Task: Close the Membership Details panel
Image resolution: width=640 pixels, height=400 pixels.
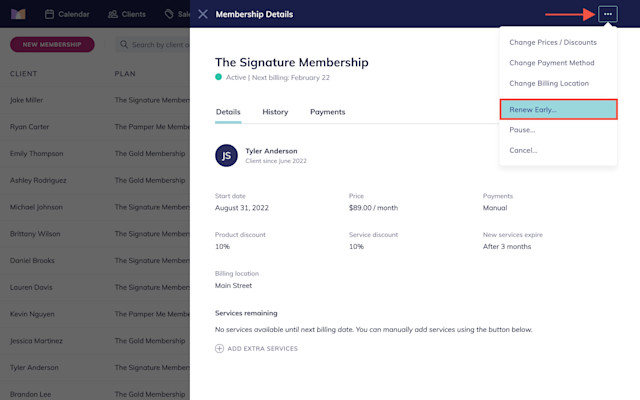Action: [x=202, y=14]
